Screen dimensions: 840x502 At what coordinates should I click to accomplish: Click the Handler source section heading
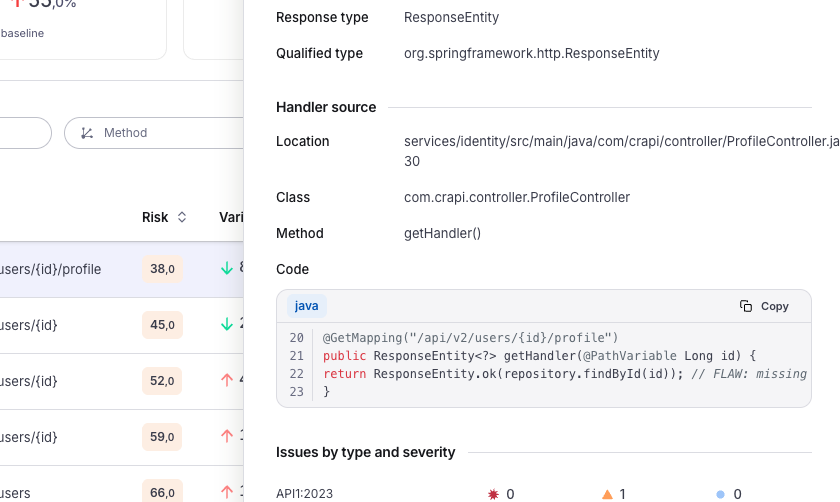(326, 107)
